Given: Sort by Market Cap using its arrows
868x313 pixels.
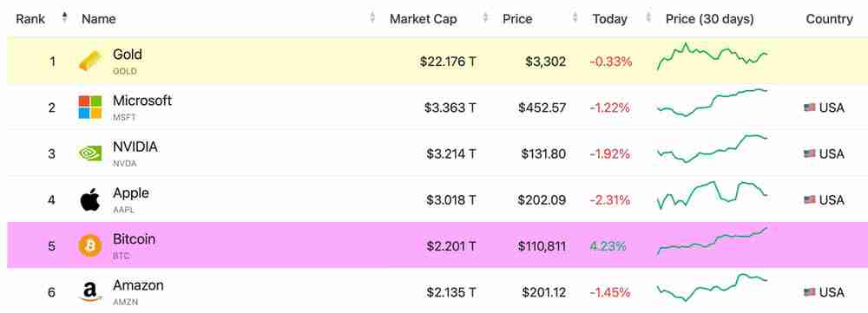Looking at the screenshot, I should coord(485,17).
